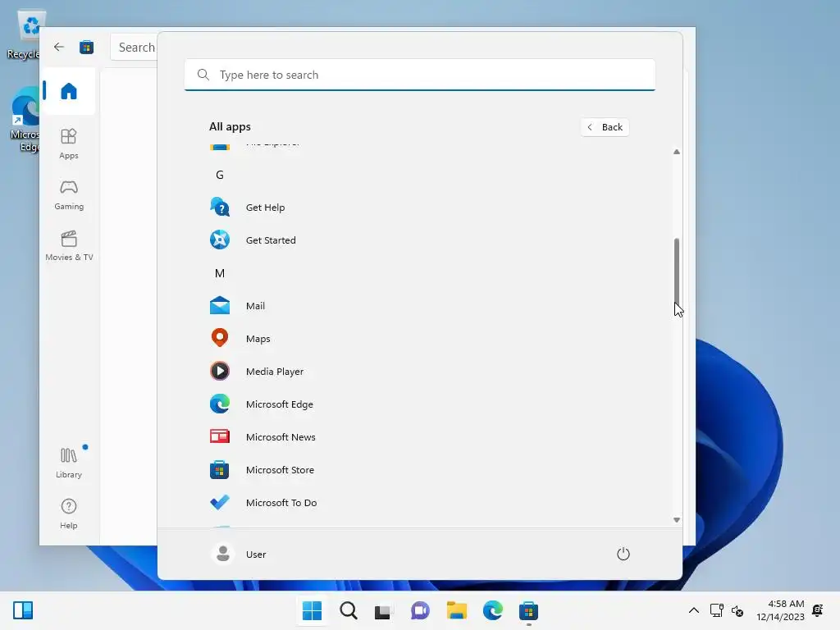Click the scrollbar down arrow
Viewport: 840px width, 630px height.
point(677,519)
